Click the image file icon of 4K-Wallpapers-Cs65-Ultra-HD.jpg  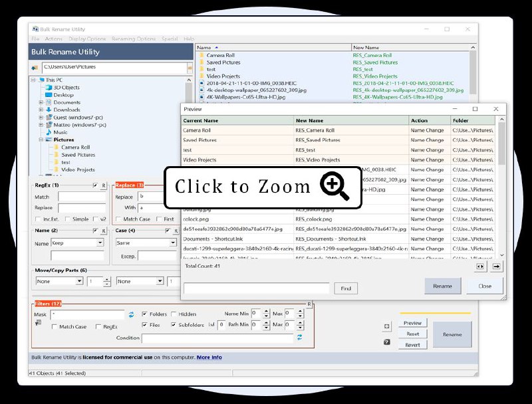(201, 97)
